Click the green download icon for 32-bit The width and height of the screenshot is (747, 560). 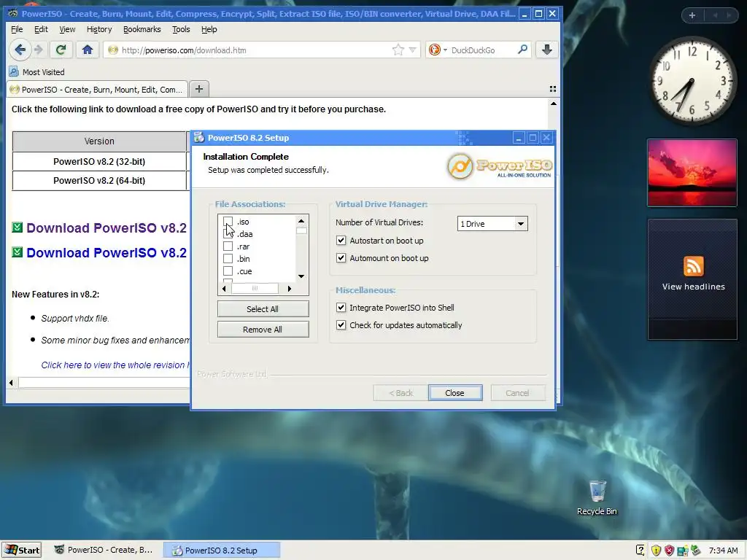point(18,227)
